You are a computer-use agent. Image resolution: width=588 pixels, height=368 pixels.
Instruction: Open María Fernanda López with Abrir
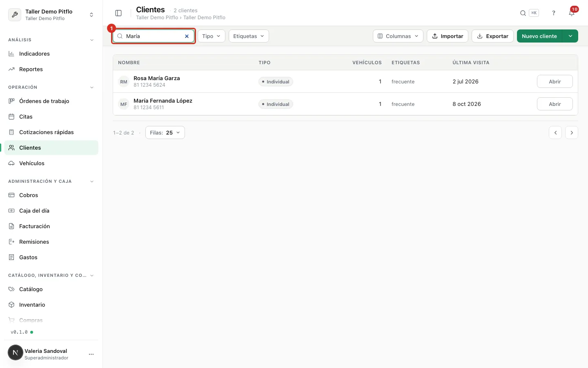[x=555, y=104]
